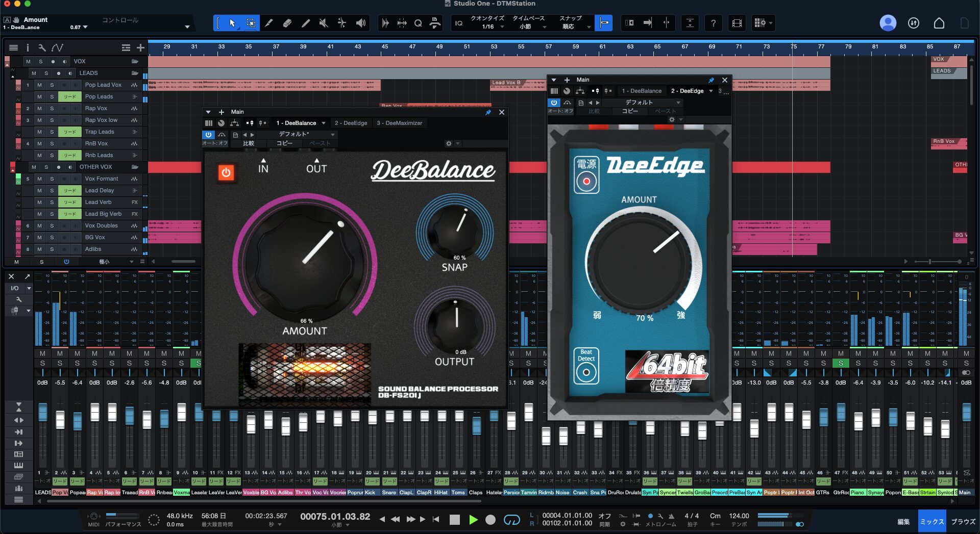
Task: Open the 編集 edit view
Action: click(x=903, y=522)
